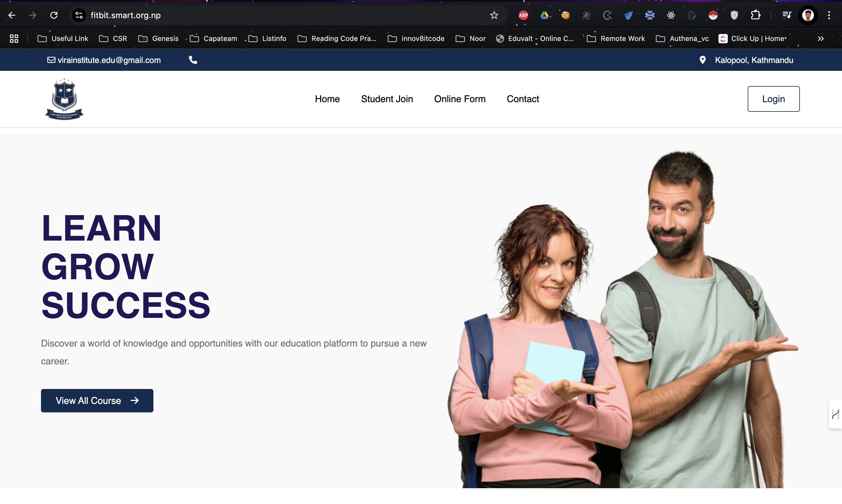Open the Google Drive extension icon

pos(544,15)
